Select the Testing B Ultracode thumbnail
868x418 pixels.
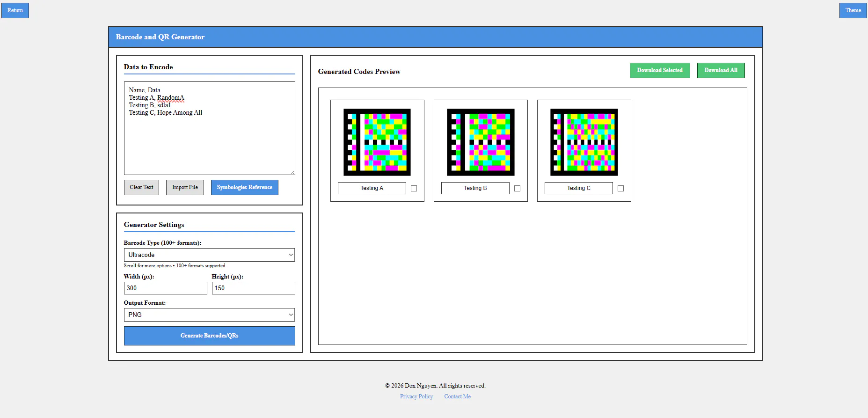click(x=481, y=142)
